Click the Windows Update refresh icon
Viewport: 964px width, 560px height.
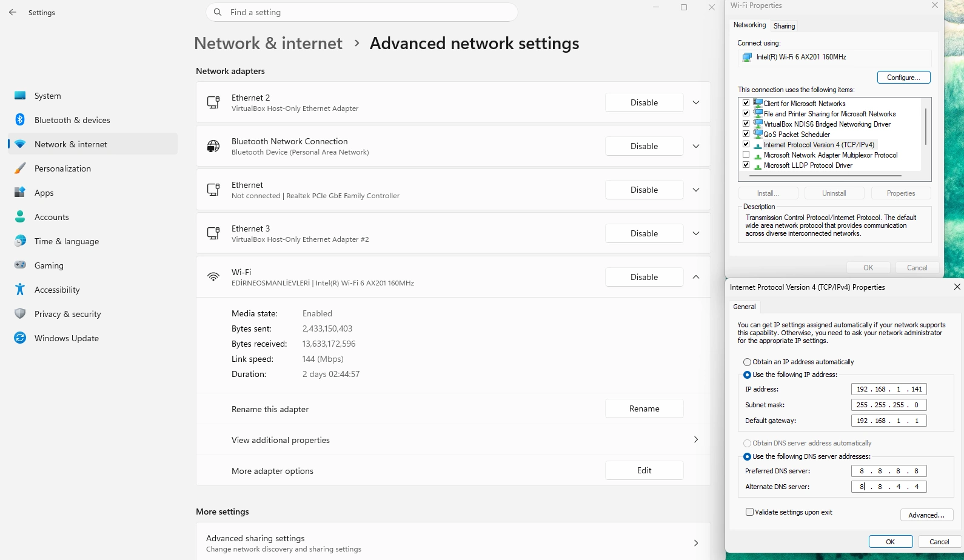click(x=20, y=338)
